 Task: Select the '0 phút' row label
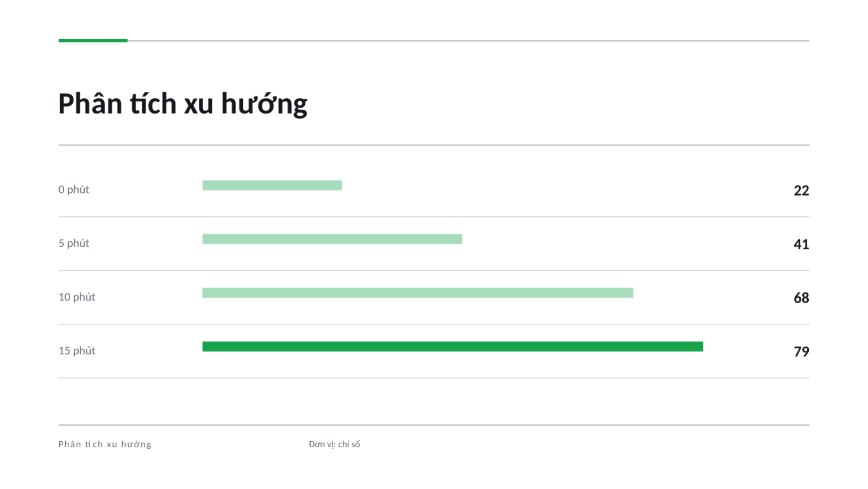pos(74,190)
